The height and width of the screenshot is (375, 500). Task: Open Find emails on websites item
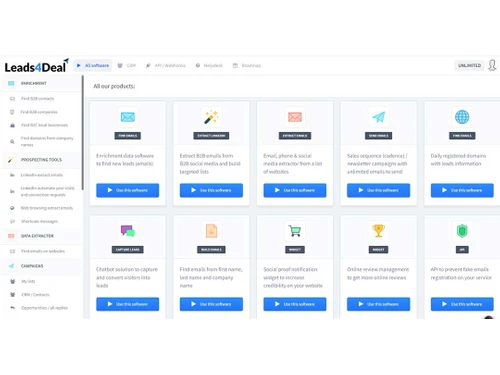(x=43, y=251)
